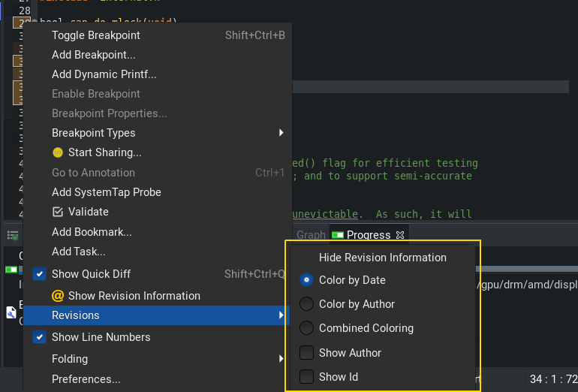Open Preferences from the context menu
Image resolution: width=578 pixels, height=392 pixels.
(x=86, y=379)
